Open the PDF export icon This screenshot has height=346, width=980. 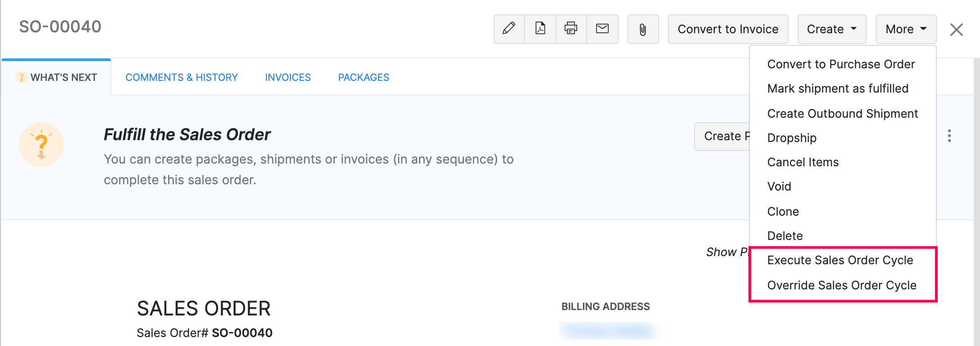(540, 29)
